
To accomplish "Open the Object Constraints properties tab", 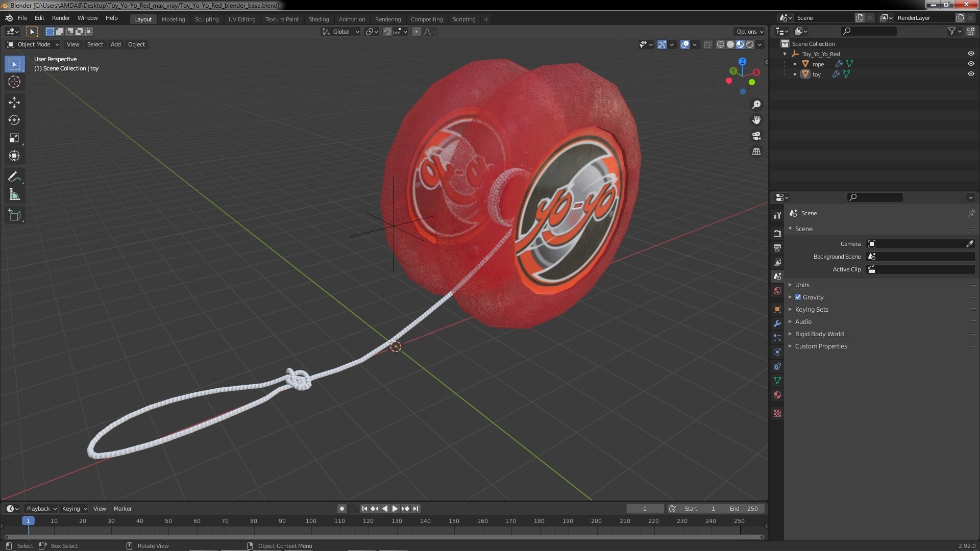I will click(x=777, y=366).
